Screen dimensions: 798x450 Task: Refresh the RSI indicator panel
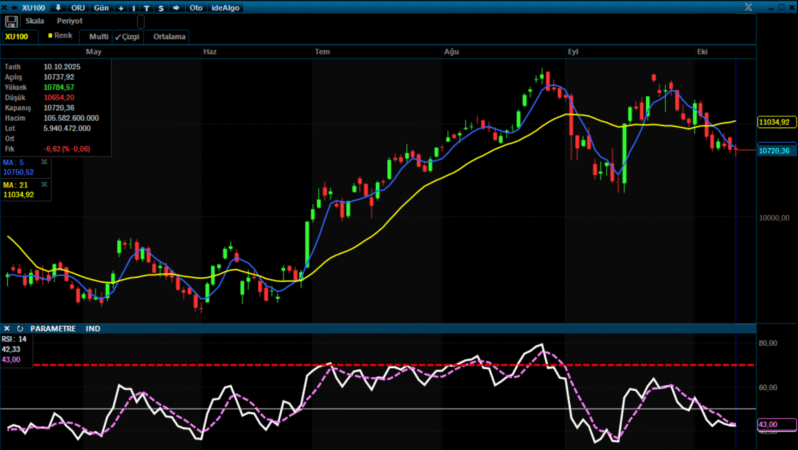pyautogui.click(x=19, y=328)
